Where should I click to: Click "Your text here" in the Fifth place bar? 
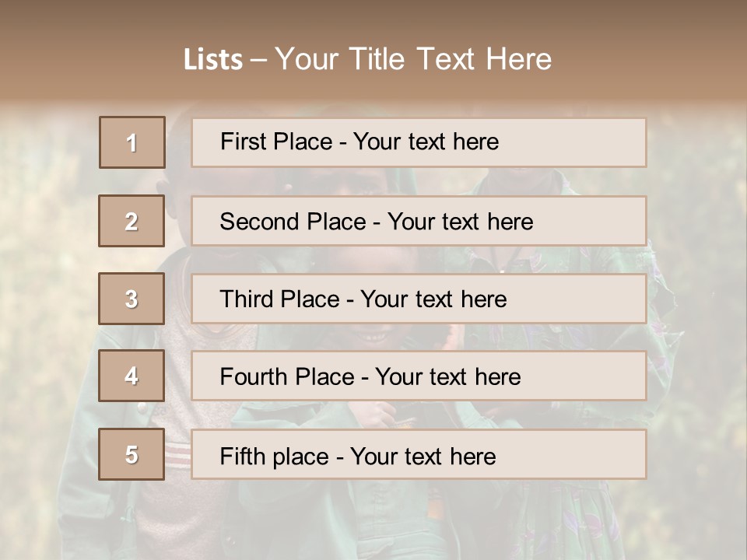pos(423,456)
